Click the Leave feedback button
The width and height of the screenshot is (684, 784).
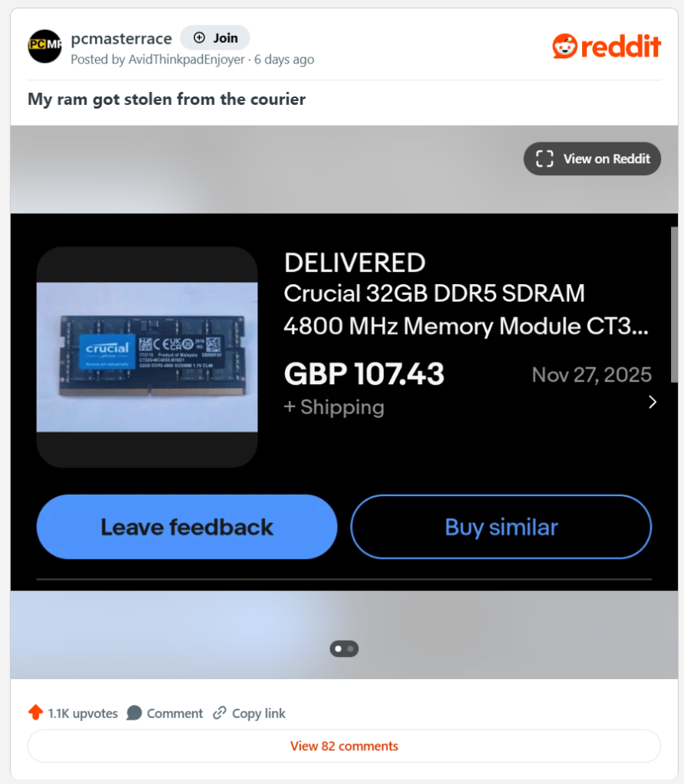click(187, 527)
